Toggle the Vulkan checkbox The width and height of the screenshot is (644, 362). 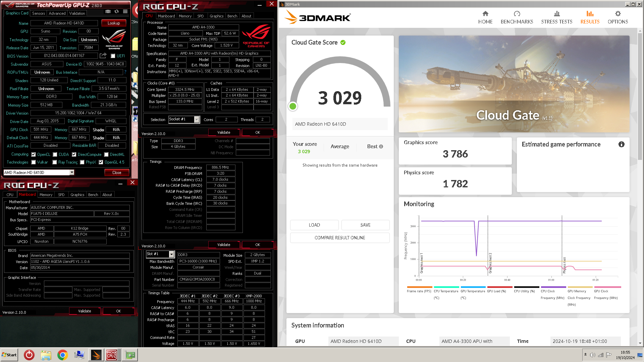tap(34, 162)
